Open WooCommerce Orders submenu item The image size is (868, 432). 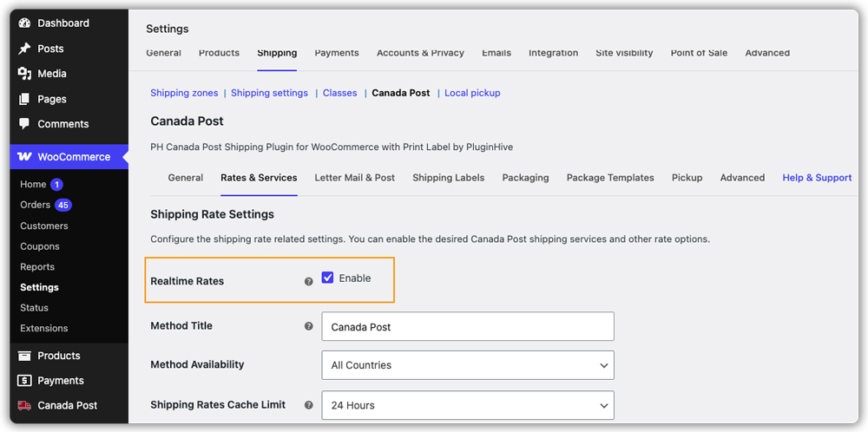tap(35, 205)
